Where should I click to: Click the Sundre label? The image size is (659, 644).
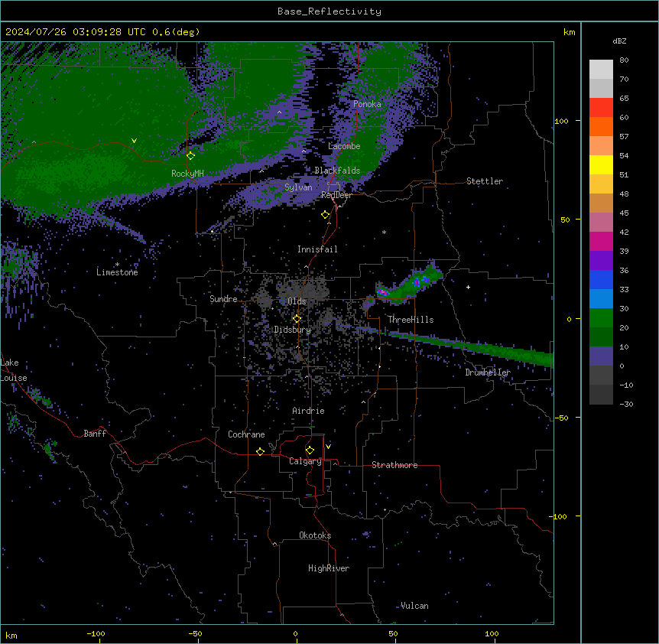(223, 299)
